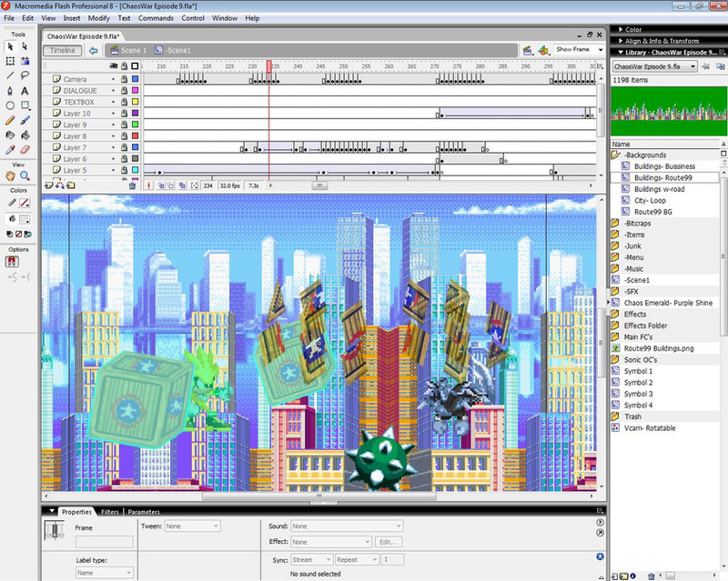Select the Pencil tool
728x581 pixels.
coord(10,120)
